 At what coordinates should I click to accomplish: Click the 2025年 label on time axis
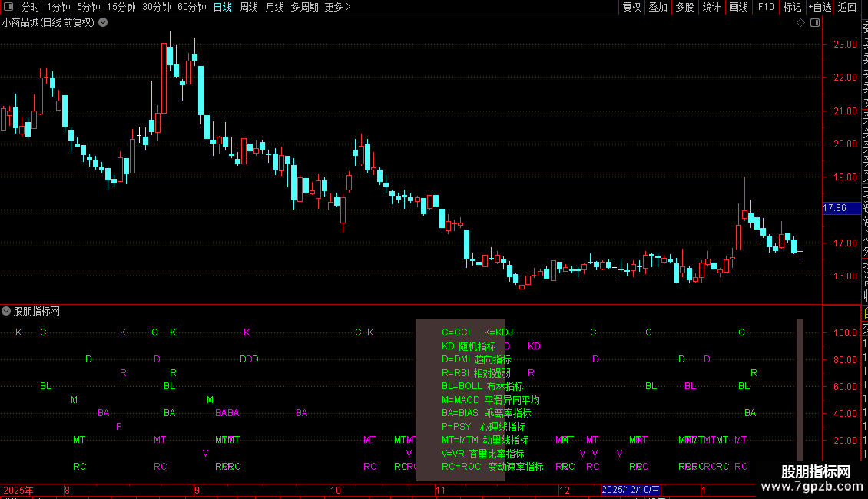[x=18, y=490]
